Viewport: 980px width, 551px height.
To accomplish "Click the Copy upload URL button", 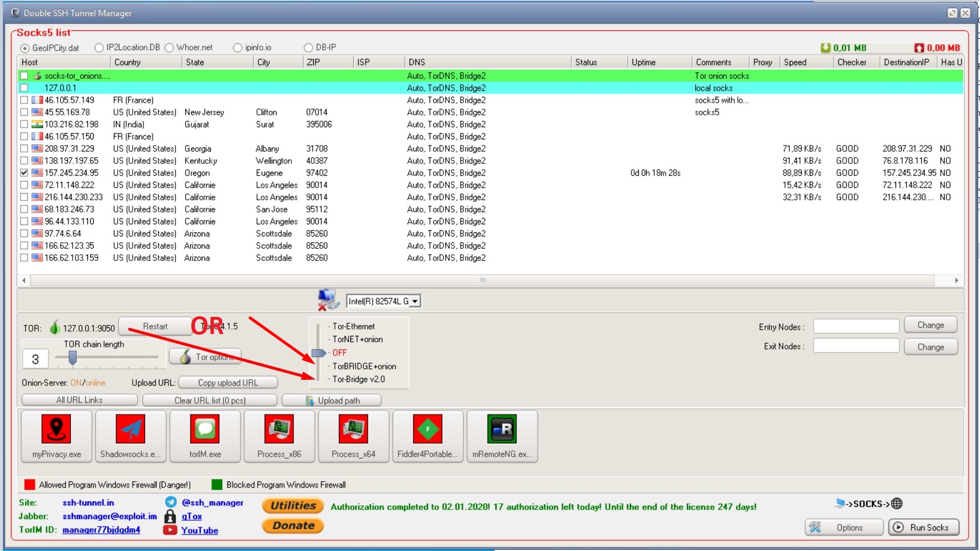I will [x=228, y=383].
